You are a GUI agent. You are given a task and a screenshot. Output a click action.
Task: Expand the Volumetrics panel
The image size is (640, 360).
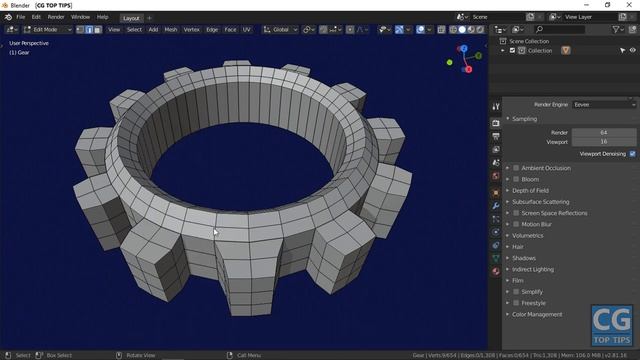[527, 236]
